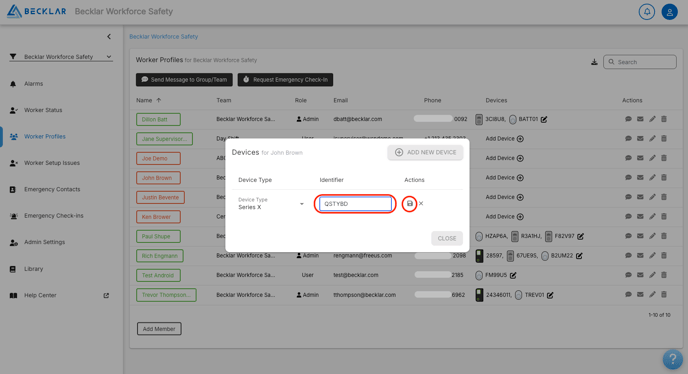
Task: Click dbatt@becklar.com email cell
Action: click(358, 119)
